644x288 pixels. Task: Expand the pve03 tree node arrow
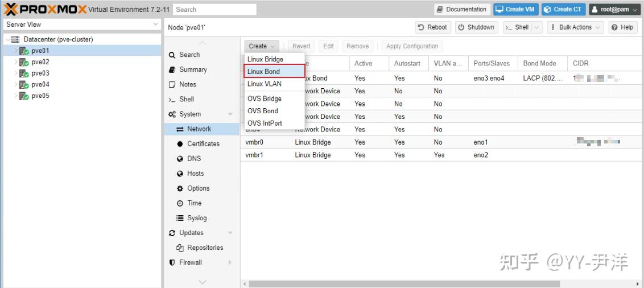pos(15,73)
